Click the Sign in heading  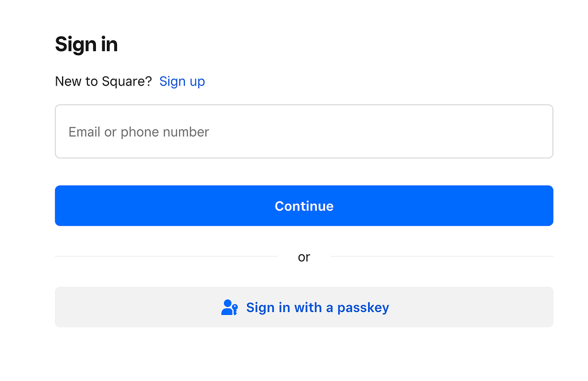(86, 44)
